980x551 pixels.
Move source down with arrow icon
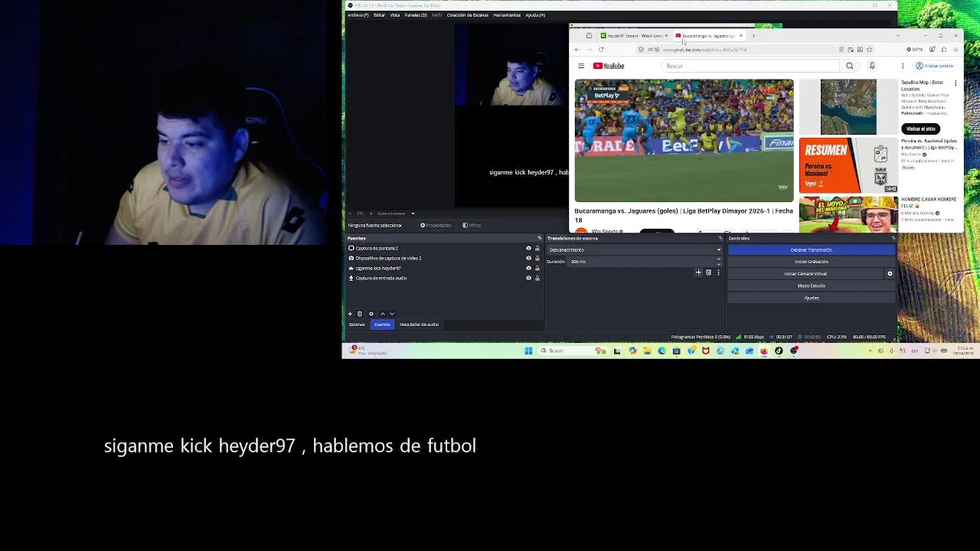pyautogui.click(x=392, y=314)
